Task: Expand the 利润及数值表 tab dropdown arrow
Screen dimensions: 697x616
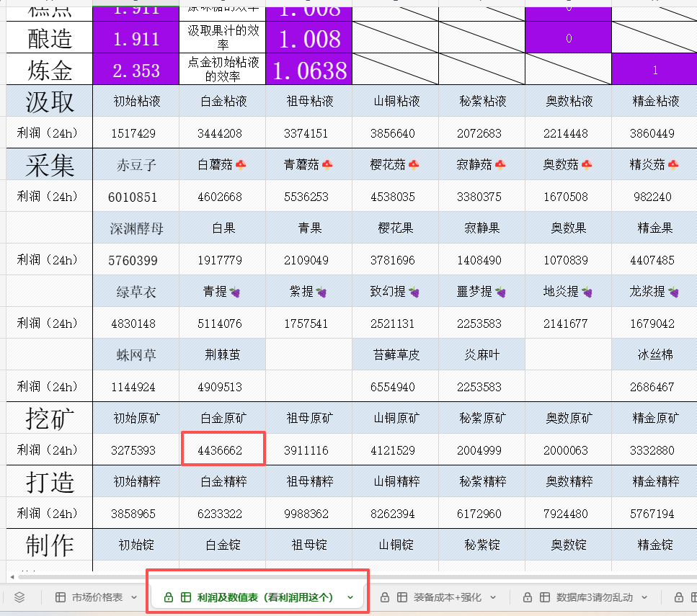Action: pyautogui.click(x=350, y=597)
